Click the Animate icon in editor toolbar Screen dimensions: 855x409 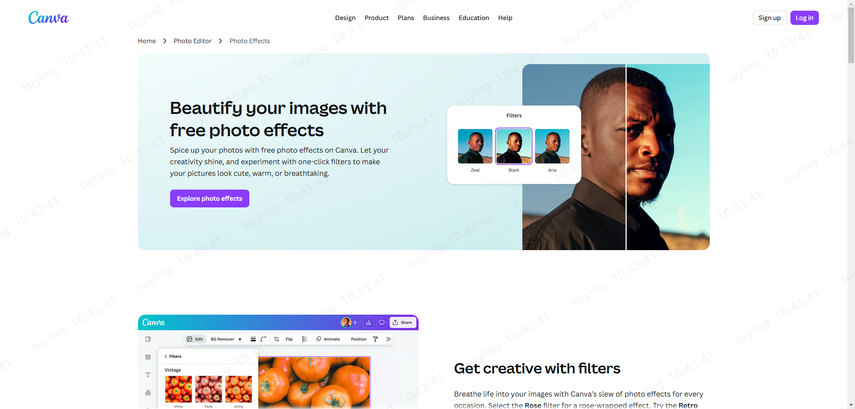point(318,339)
